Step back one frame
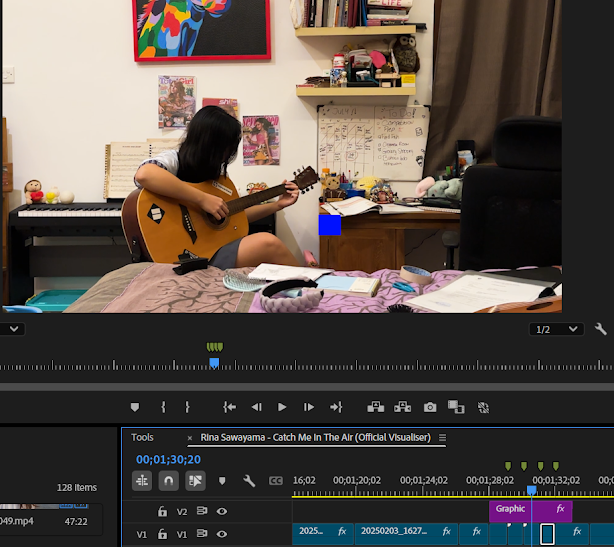Image resolution: width=614 pixels, height=547 pixels. click(256, 407)
